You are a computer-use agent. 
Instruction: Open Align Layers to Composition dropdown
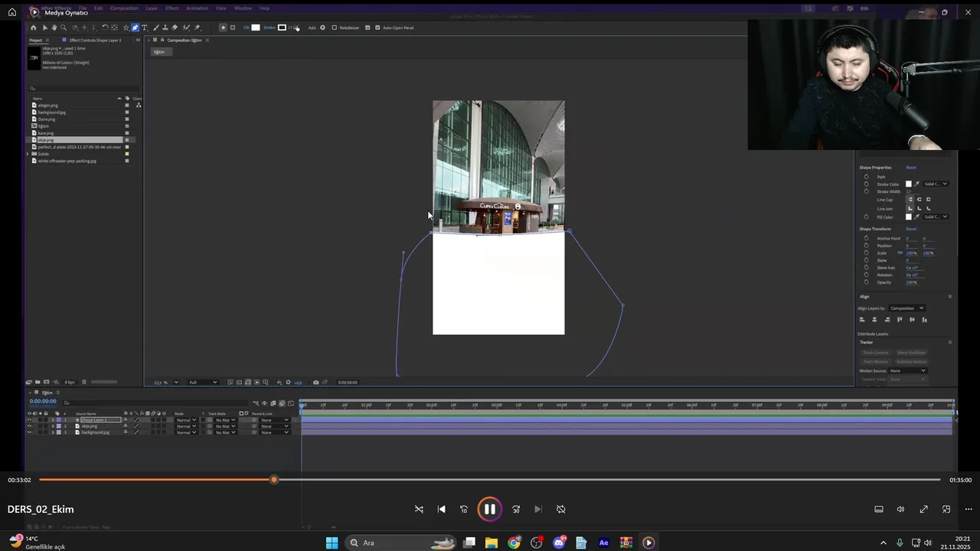click(907, 308)
